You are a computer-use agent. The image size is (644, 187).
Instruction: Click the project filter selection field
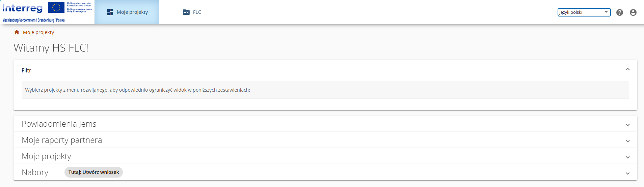pyautogui.click(x=325, y=90)
